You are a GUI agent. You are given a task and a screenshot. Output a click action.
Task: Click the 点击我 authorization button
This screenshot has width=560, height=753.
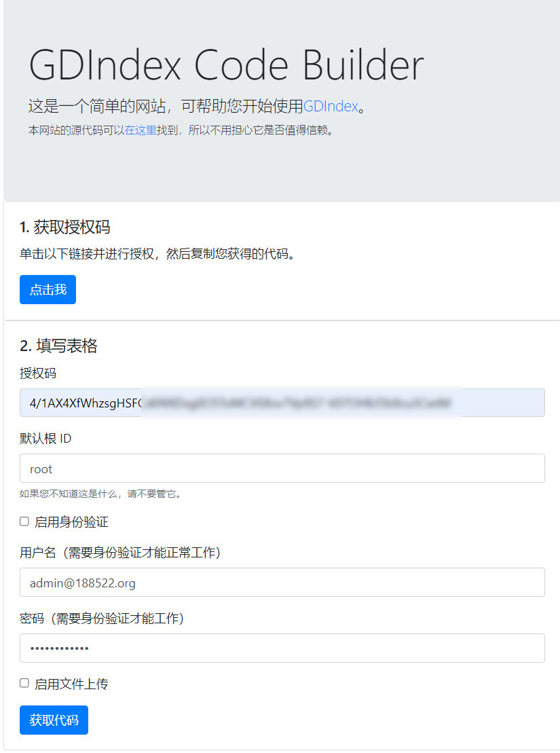48,289
